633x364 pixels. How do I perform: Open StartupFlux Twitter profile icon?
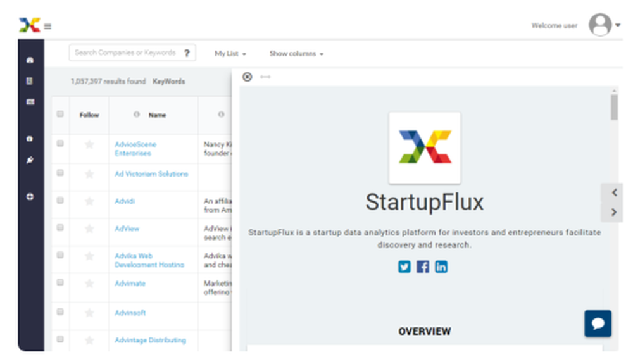click(404, 267)
